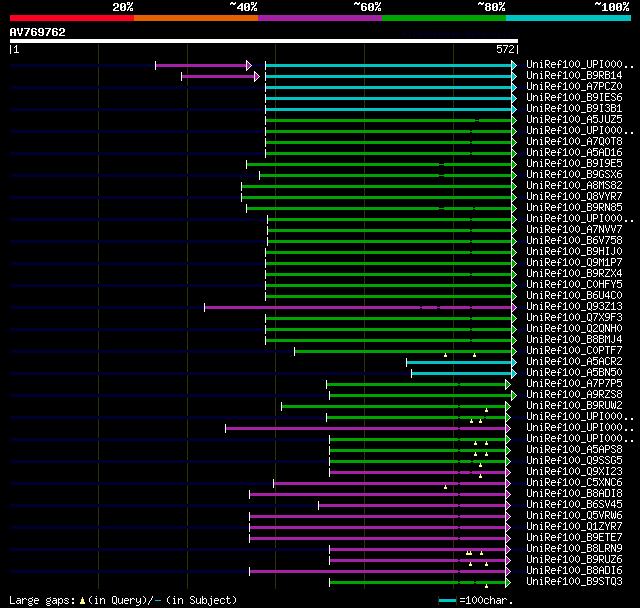Select the UniRef100_Q8VYR7 label

(574, 197)
